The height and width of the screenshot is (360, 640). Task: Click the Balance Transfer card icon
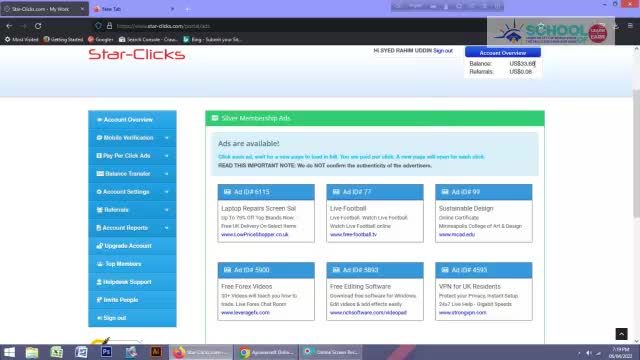pos(100,174)
